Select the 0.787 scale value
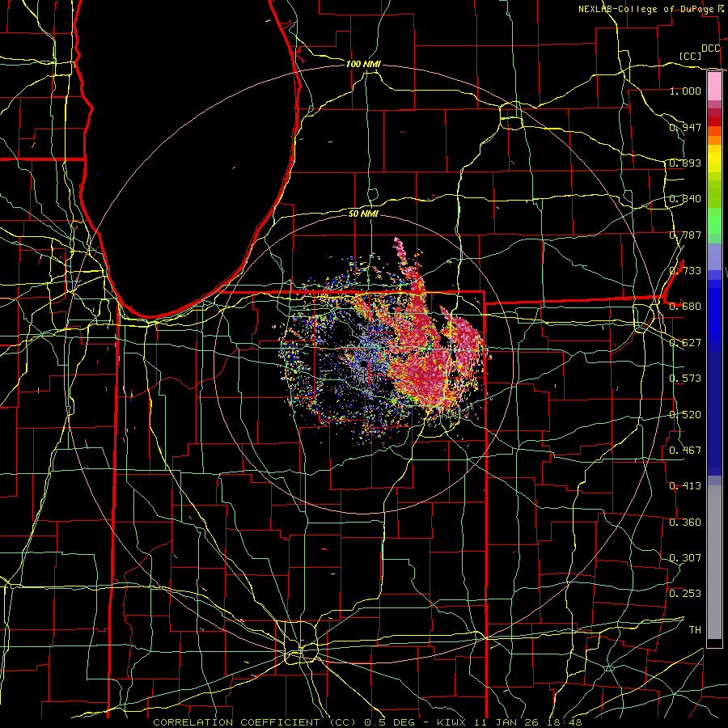The image size is (728, 728). click(x=685, y=235)
